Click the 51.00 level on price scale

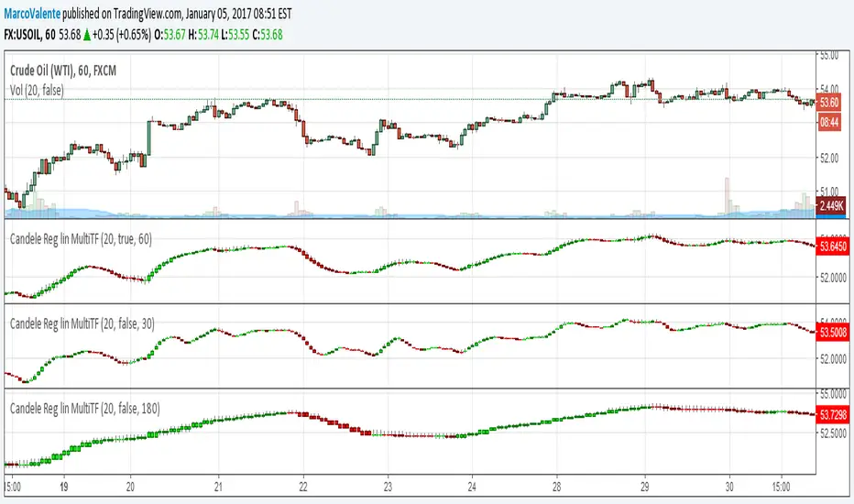828,191
